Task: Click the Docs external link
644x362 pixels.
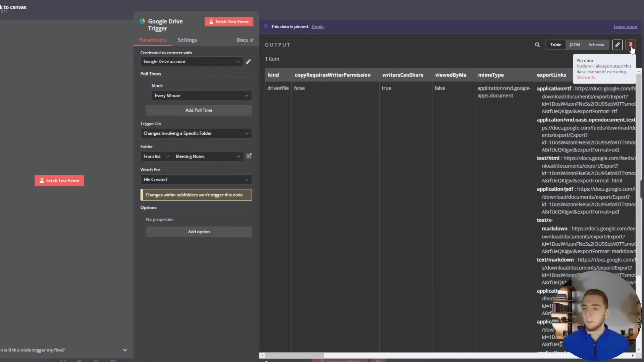Action: point(245,40)
